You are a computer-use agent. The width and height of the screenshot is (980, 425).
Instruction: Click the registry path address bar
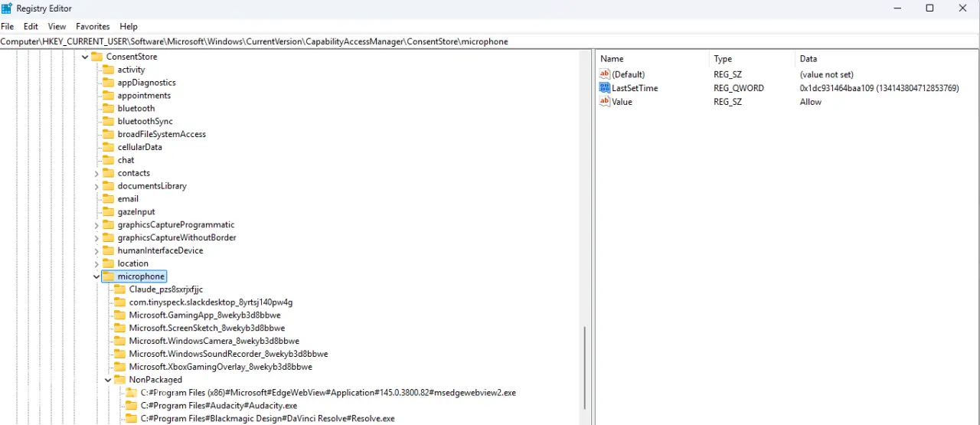pyautogui.click(x=490, y=41)
